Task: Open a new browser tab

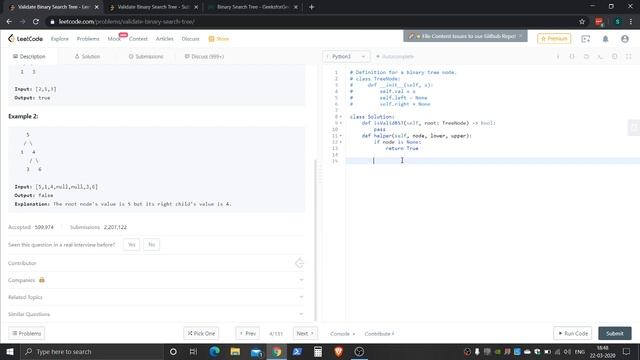Action: 311,7
